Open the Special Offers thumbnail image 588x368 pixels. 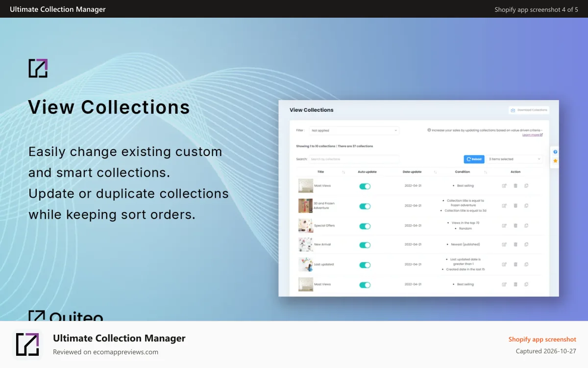305,225
